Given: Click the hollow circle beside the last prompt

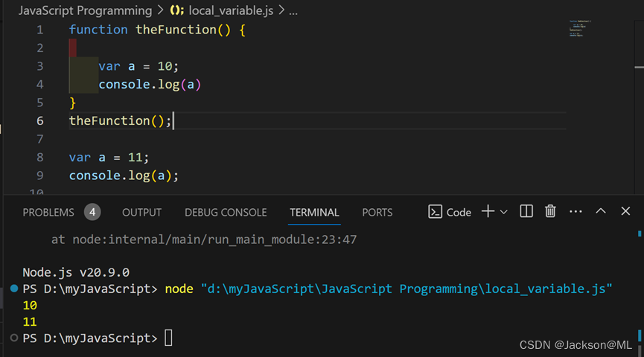Looking at the screenshot, I should (15, 338).
